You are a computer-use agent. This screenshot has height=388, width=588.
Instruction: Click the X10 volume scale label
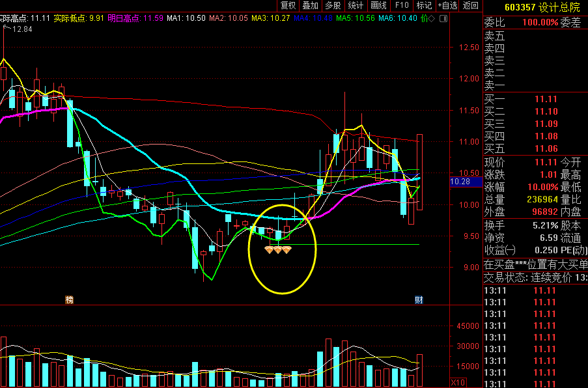(458, 383)
